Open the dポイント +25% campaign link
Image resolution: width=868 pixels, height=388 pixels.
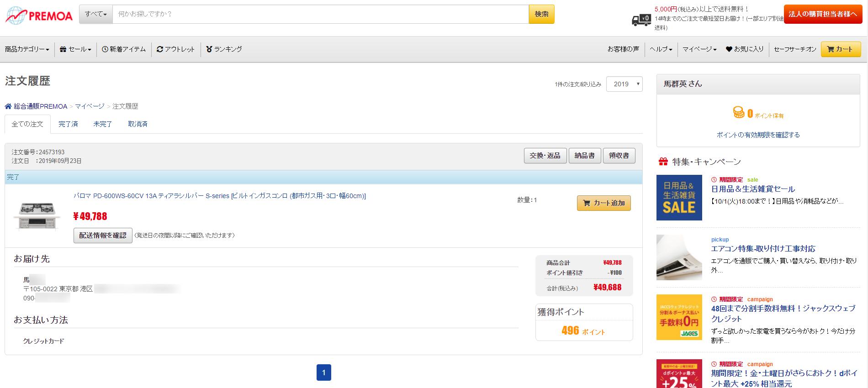pos(784,378)
